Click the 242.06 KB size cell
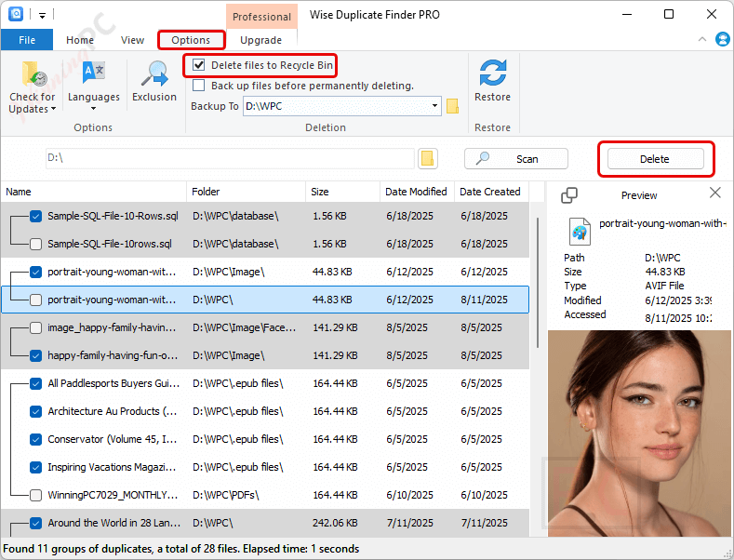This screenshot has height=560, width=734. [335, 523]
